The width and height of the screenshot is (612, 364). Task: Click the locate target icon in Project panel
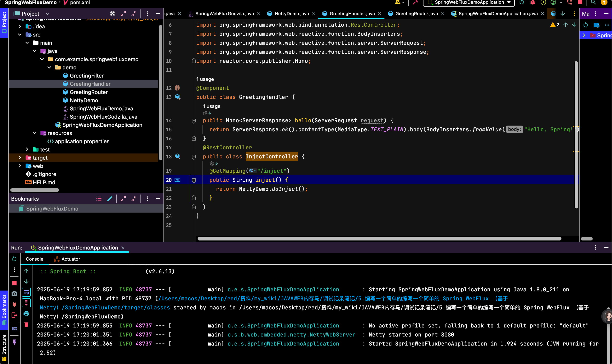coord(112,14)
